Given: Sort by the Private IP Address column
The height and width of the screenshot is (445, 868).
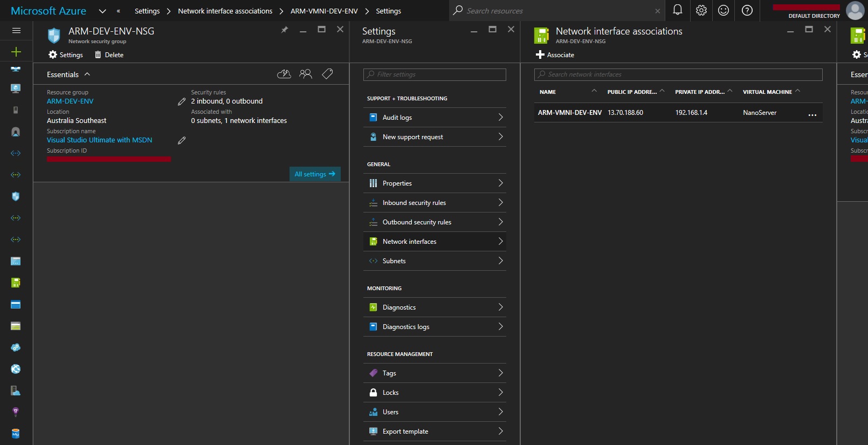Looking at the screenshot, I should (704, 92).
